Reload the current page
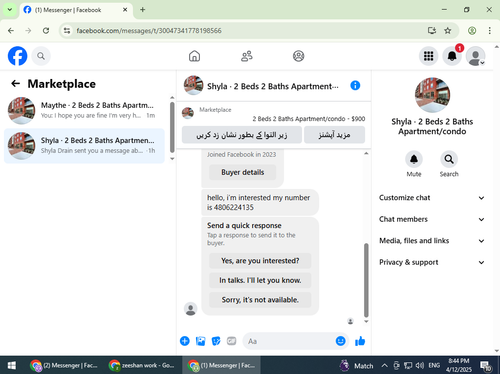 click(46, 31)
